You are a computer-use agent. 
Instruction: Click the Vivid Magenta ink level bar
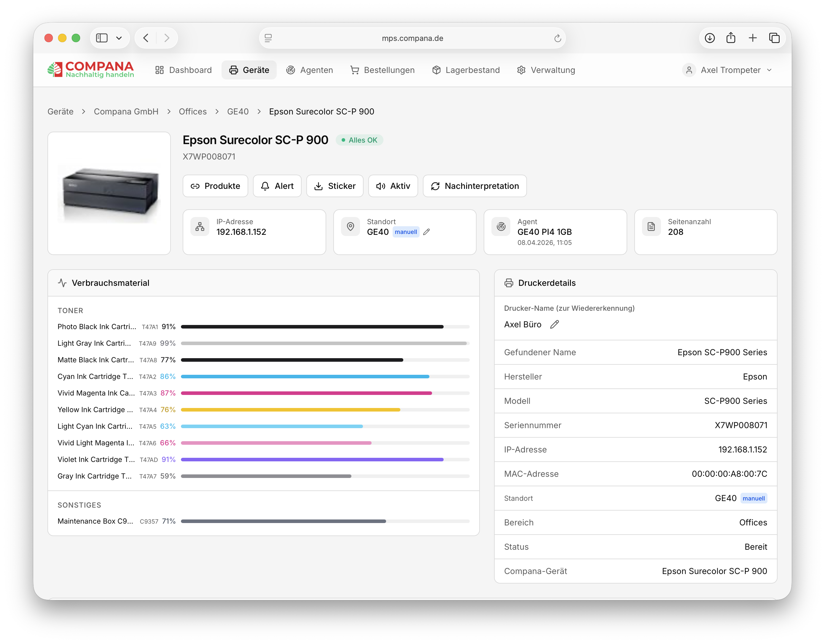(325, 393)
